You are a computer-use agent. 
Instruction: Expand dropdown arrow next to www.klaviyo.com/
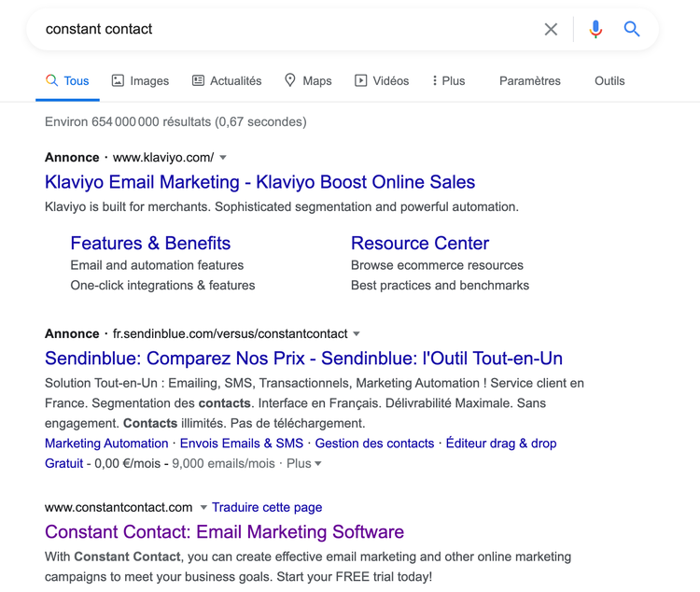223,158
